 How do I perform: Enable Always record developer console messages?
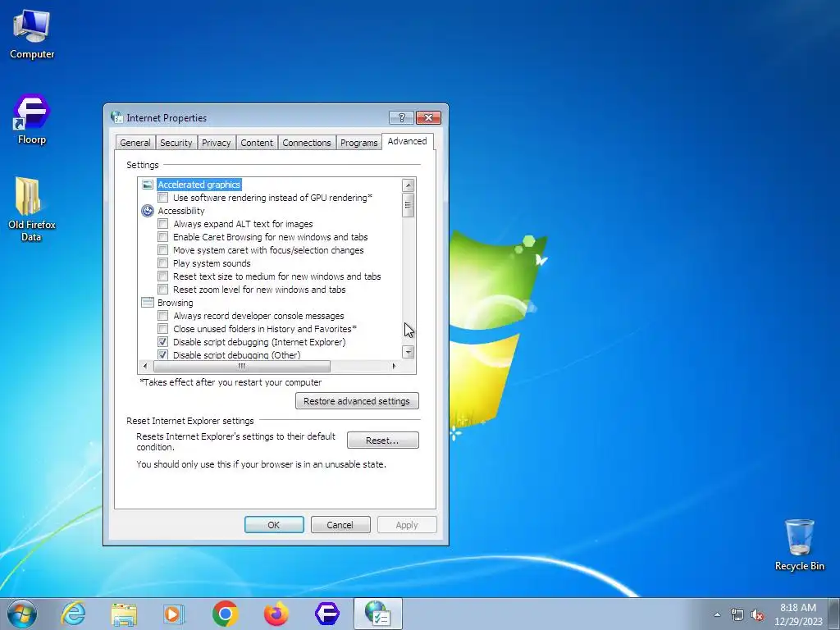[163, 316]
